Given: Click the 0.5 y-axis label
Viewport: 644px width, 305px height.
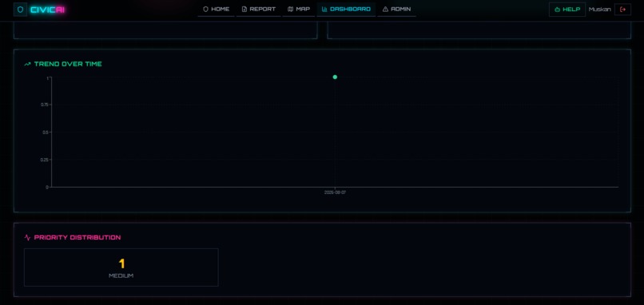Looking at the screenshot, I should pyautogui.click(x=46, y=133).
